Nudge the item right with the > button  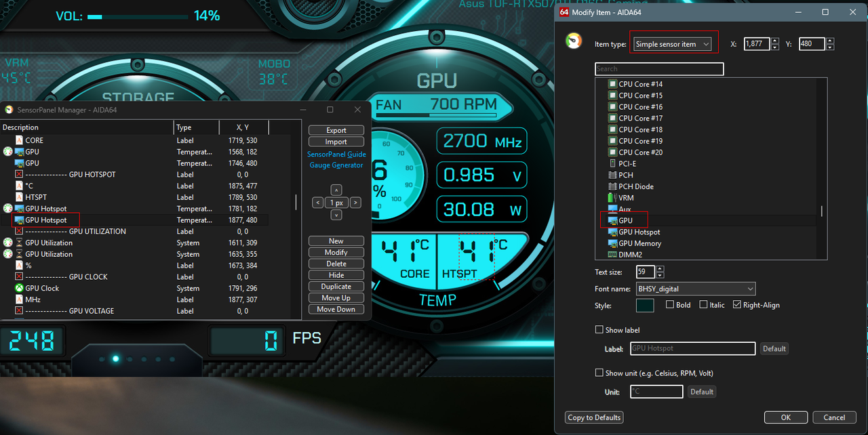(355, 203)
